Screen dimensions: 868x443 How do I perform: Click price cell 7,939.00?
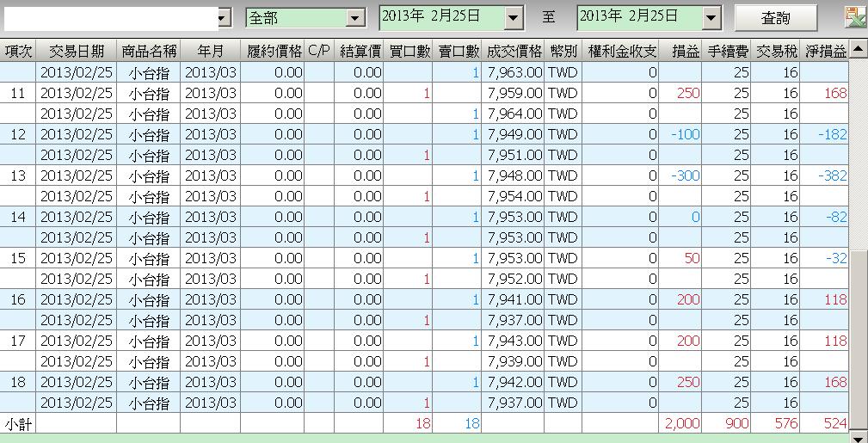[514, 361]
